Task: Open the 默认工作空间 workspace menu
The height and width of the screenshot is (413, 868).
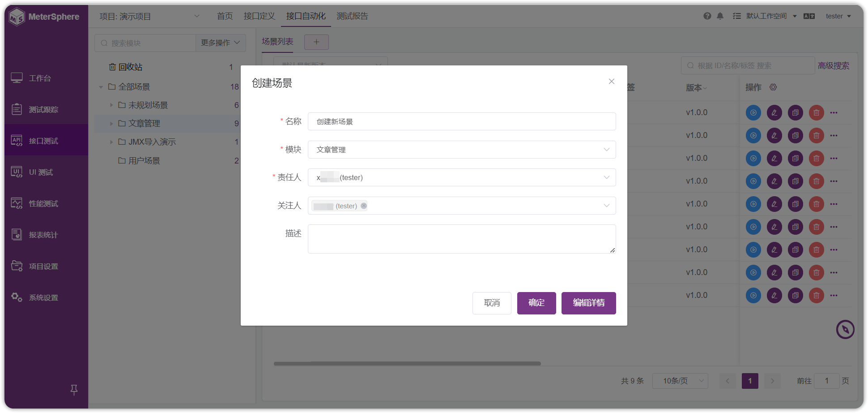Action: tap(771, 16)
